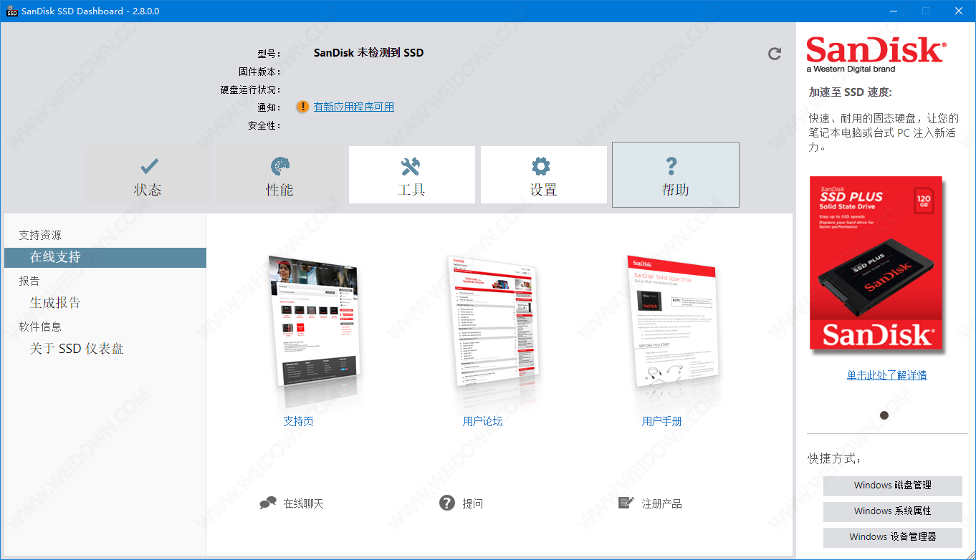Viewport: 976px width, 560px height.
Task: Open 关于 SSD 仪表盘 in sidebar
Action: point(77,349)
